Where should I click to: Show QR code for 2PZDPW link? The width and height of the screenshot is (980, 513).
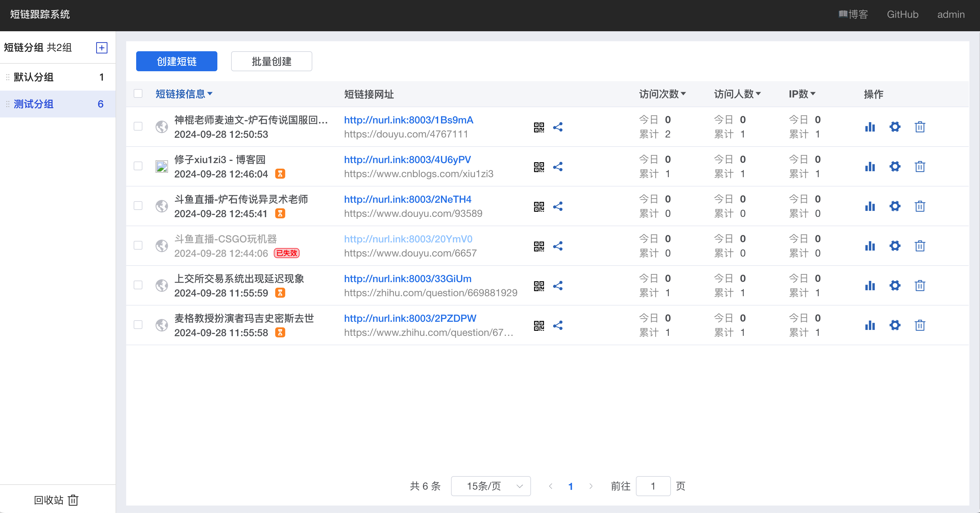pyautogui.click(x=539, y=325)
